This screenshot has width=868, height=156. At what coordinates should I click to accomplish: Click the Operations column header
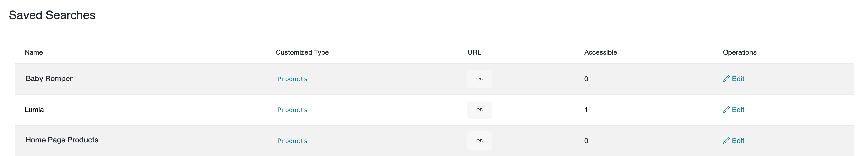(x=739, y=52)
